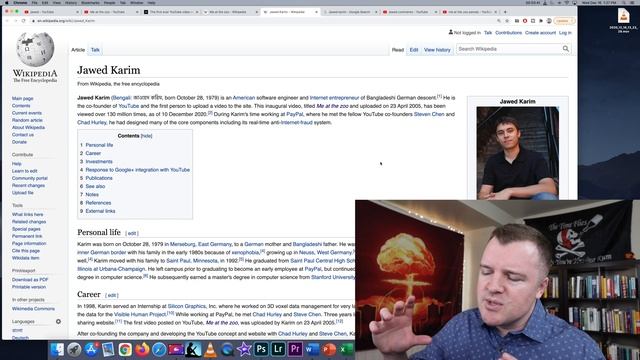The width and height of the screenshot is (640, 360).
Task: Click the Chrome Update button
Action: click(564, 20)
